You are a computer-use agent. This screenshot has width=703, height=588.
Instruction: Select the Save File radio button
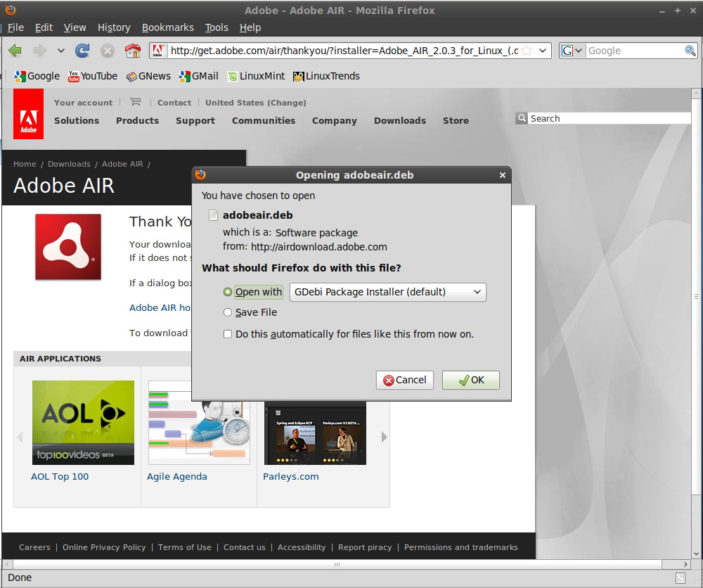coord(228,312)
